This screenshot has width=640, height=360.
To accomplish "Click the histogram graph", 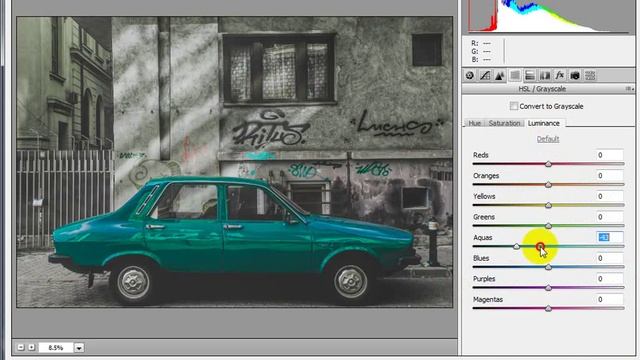I will (x=549, y=16).
